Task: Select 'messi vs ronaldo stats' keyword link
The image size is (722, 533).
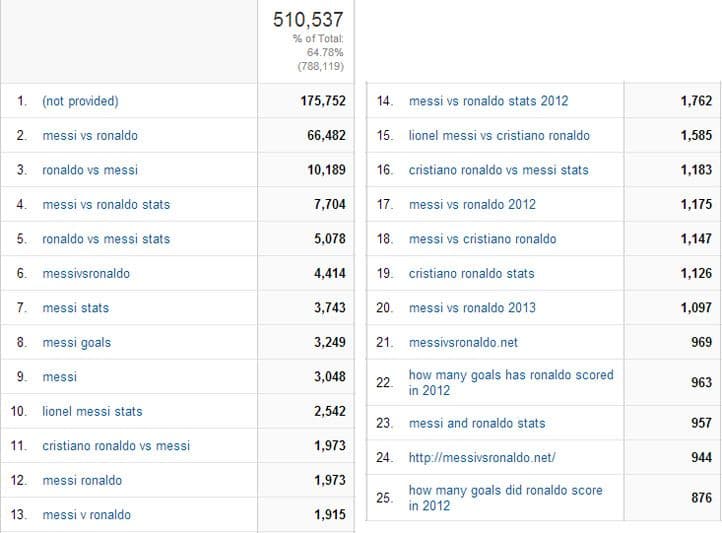Action: pyautogui.click(x=106, y=205)
